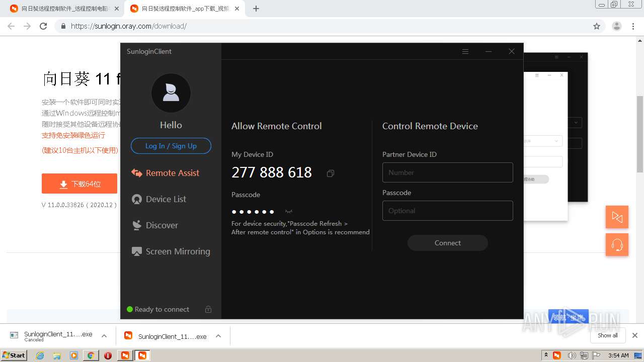644x362 pixels.
Task: Reload the page with refresh icon
Action: click(43, 26)
